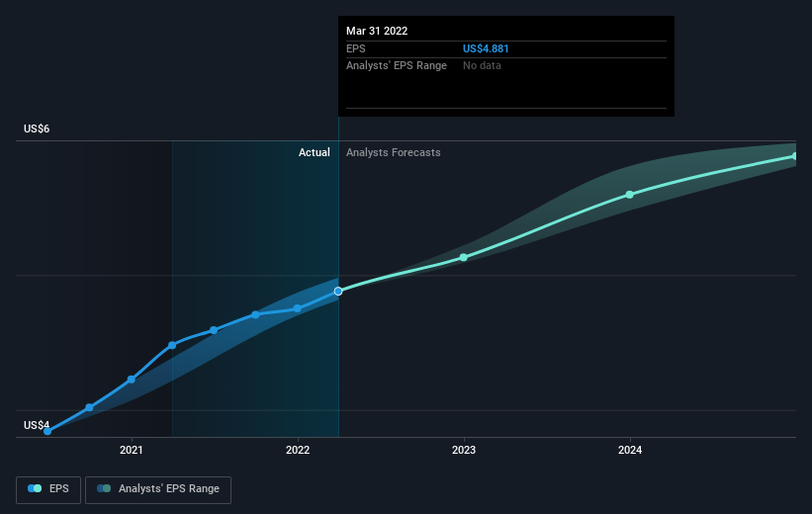The height and width of the screenshot is (514, 812).
Task: Click the EPS data point above 2022
Action: point(298,308)
